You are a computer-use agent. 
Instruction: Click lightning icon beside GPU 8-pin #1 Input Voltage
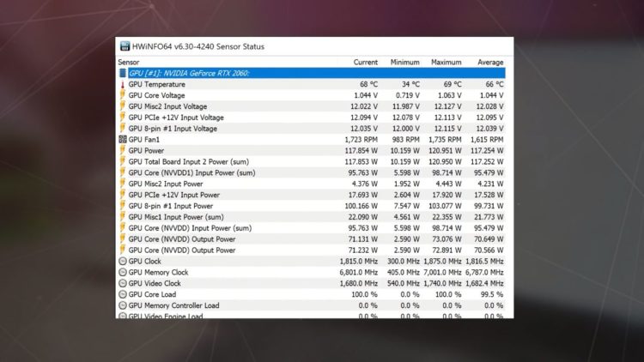pos(123,129)
